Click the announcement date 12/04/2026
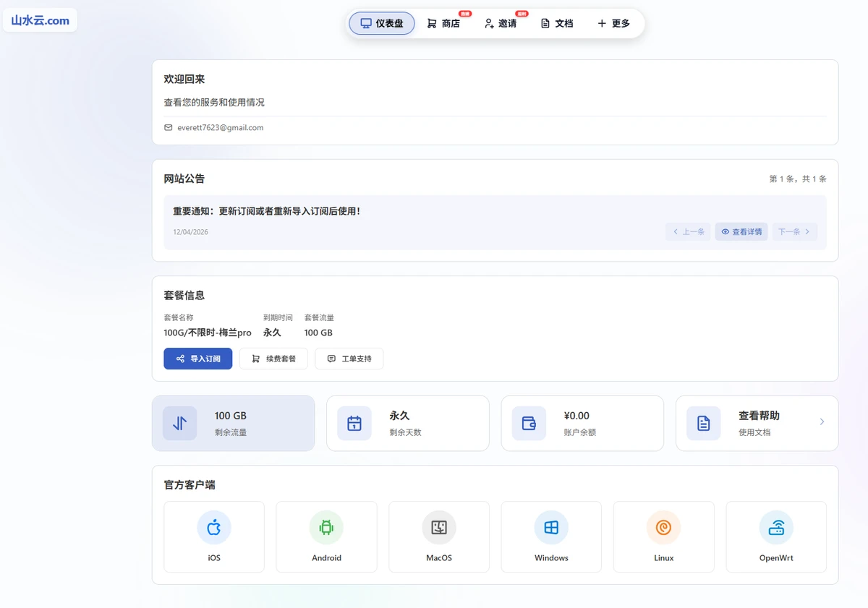 [x=190, y=232]
